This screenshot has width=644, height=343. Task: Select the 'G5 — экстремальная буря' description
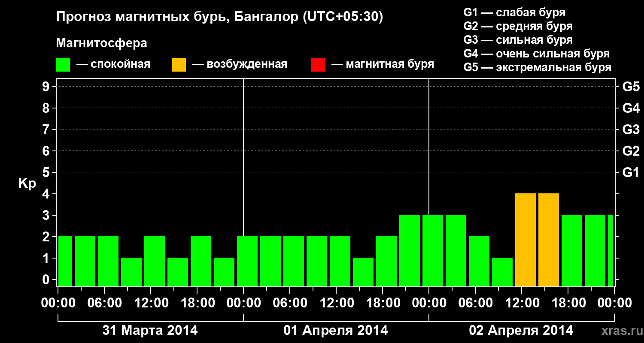pyautogui.click(x=538, y=67)
